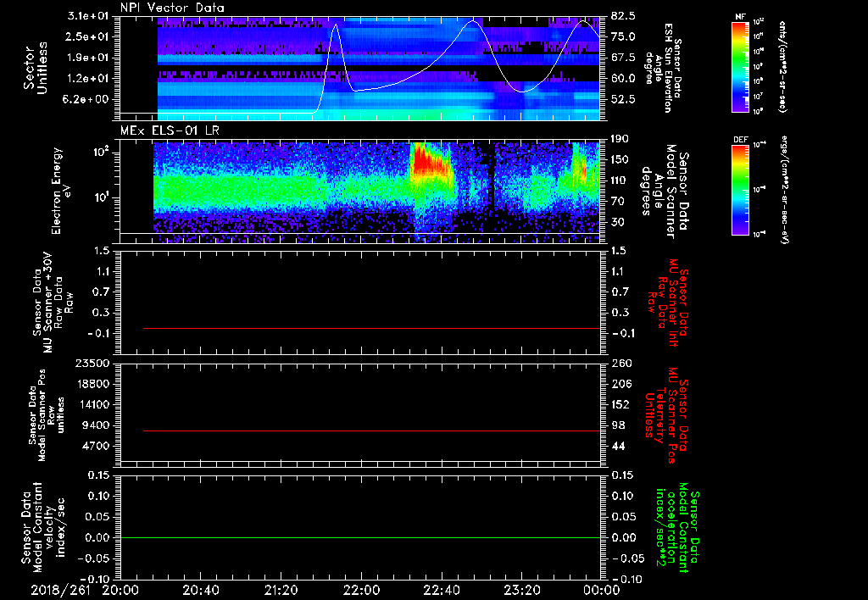Click the '23:20' time tick label

[x=521, y=590]
